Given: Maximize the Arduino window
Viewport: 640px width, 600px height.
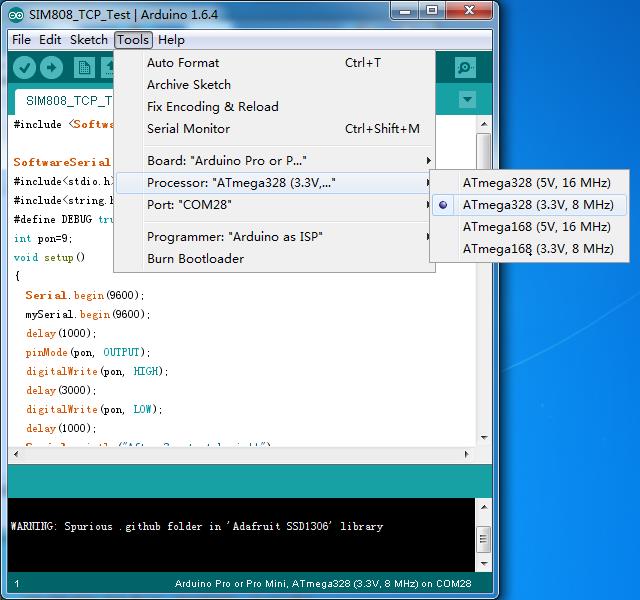Looking at the screenshot, I should pyautogui.click(x=432, y=11).
